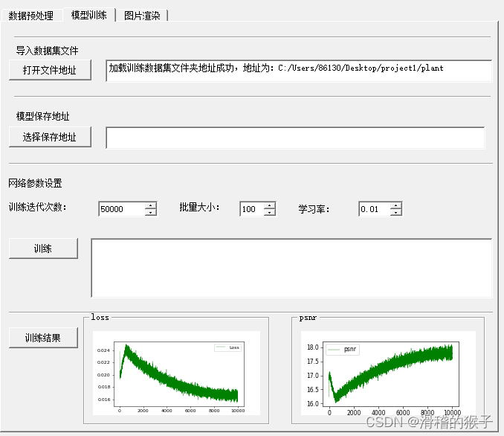Click the 训练迭代次数: label
Viewport: 504px width, 436px height.
point(38,207)
